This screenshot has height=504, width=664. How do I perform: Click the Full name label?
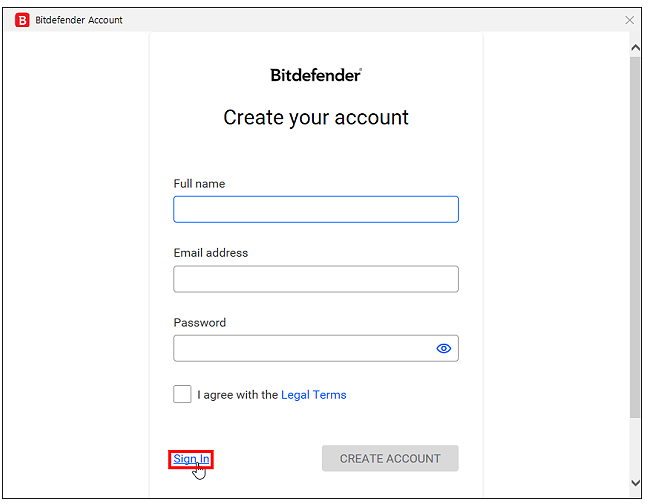coord(199,184)
